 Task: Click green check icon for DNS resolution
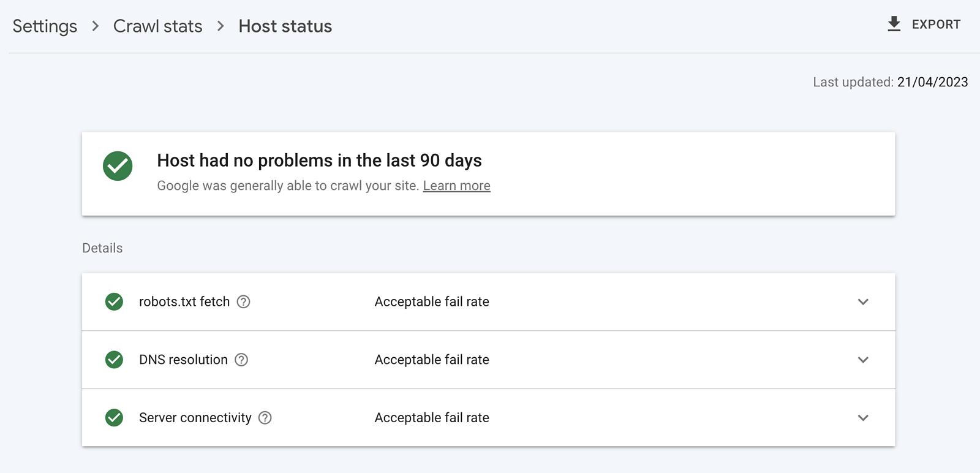click(x=114, y=360)
